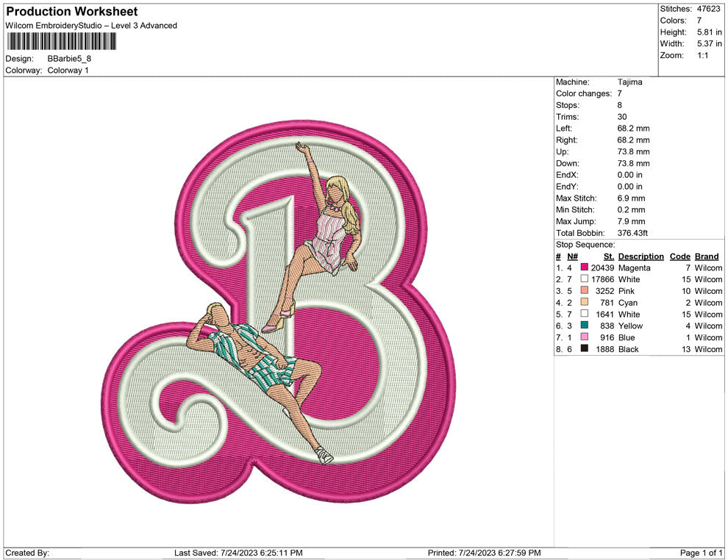
Task: Click the Page 1 of 1 footer text
Action: coord(702,553)
